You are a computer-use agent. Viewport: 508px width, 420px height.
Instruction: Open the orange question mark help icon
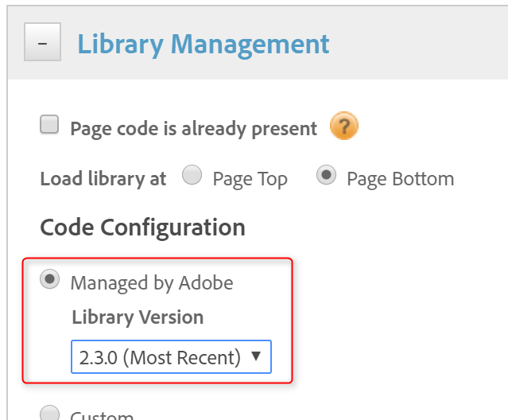point(343,126)
